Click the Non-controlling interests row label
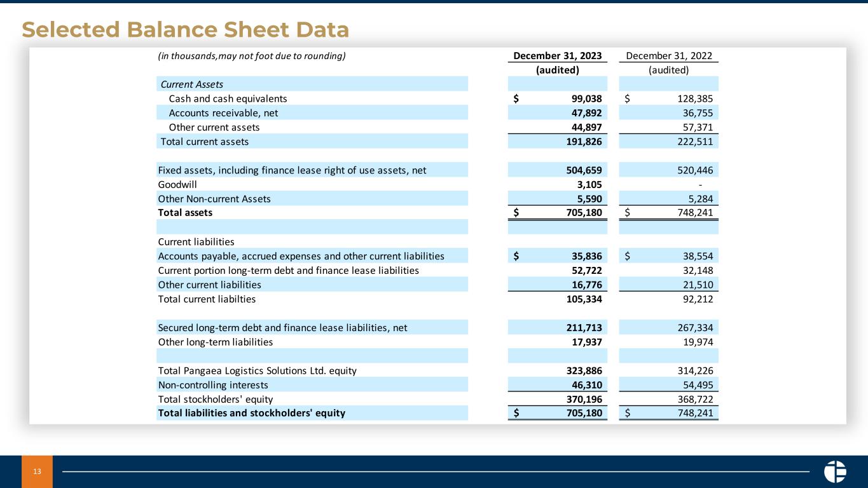The height and width of the screenshot is (488, 868). (x=212, y=385)
